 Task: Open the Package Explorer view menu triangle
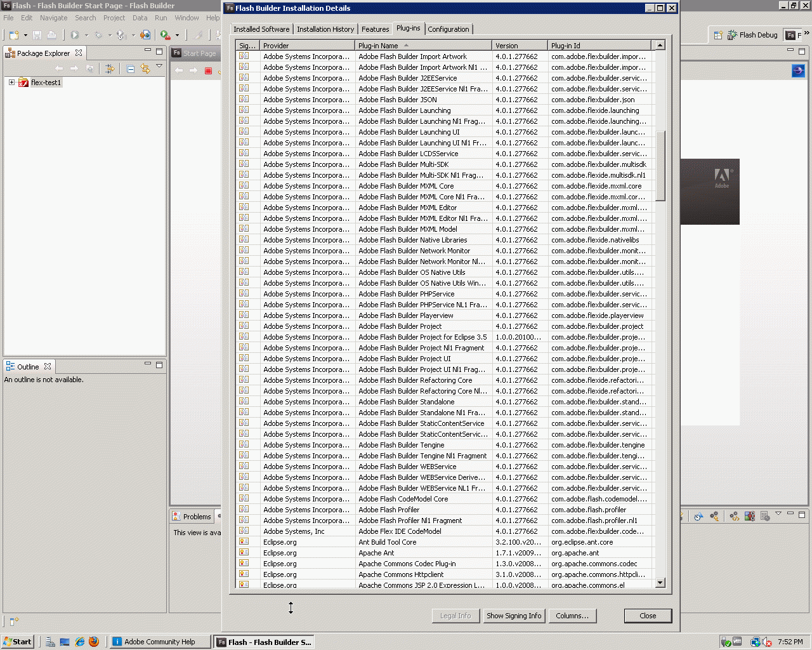point(159,66)
